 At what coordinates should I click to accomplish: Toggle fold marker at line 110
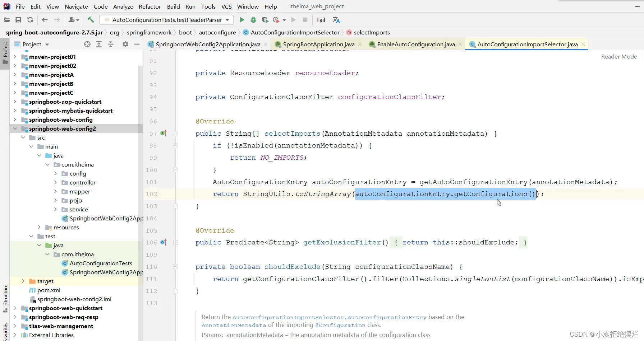[x=175, y=267]
